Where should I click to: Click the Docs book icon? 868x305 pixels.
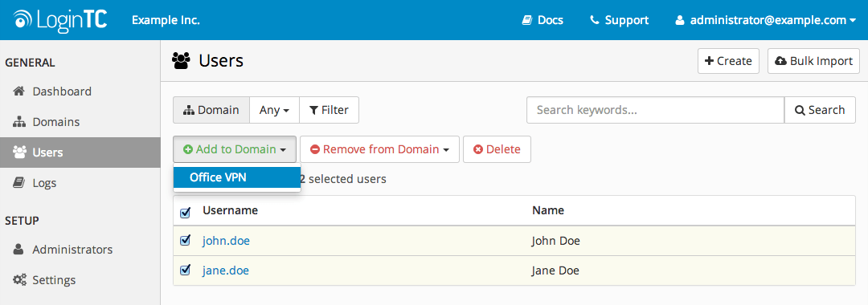click(527, 20)
